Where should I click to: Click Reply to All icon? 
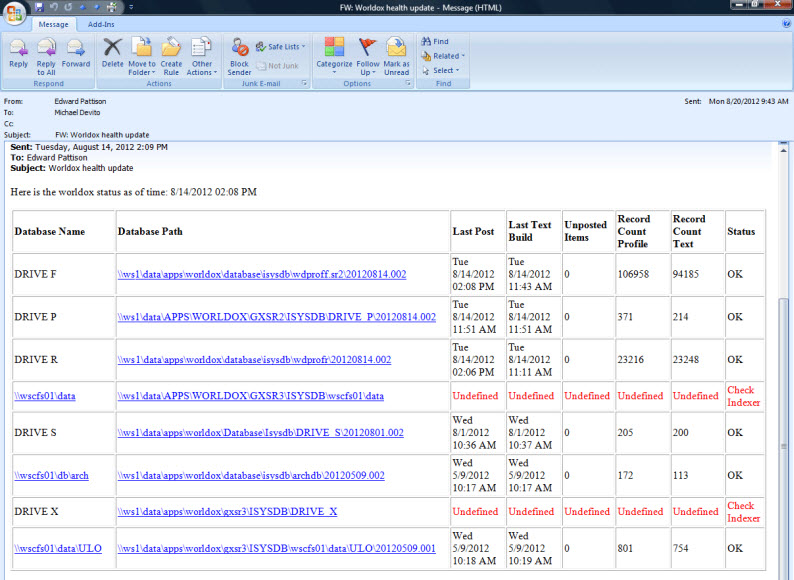tap(46, 55)
